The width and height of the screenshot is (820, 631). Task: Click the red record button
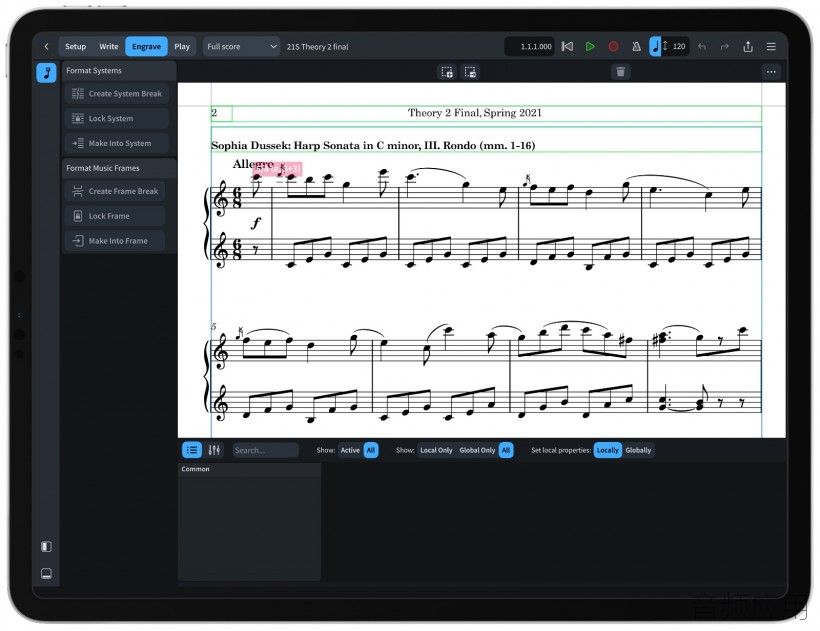coord(613,47)
